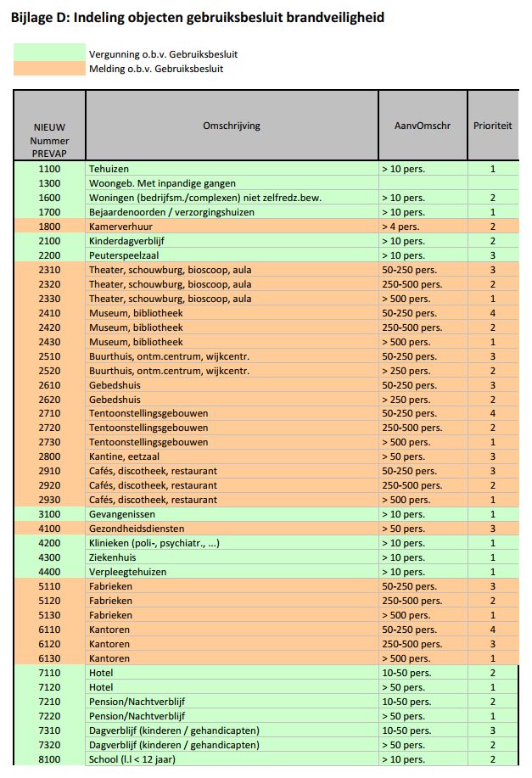Select the '> 4 pers.' cell
The image size is (532, 778).
[401, 227]
